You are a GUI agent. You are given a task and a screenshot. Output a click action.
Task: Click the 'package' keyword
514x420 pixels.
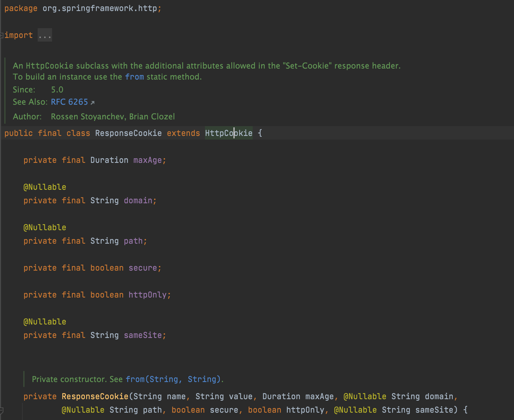[21, 8]
